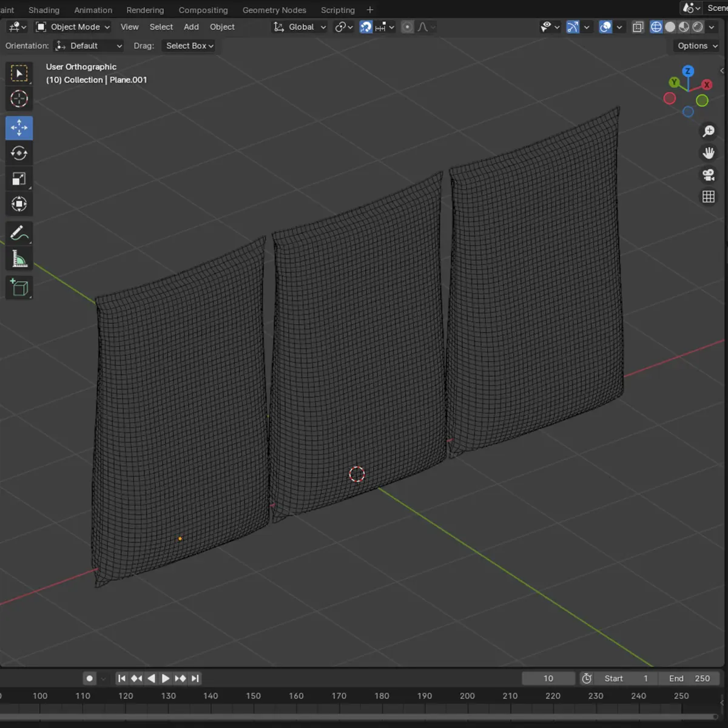728x728 pixels.
Task: Choose the Transform tool
Action: 19,204
